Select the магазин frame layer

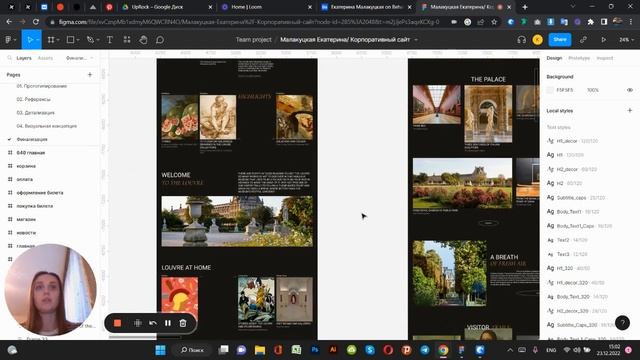(26, 219)
